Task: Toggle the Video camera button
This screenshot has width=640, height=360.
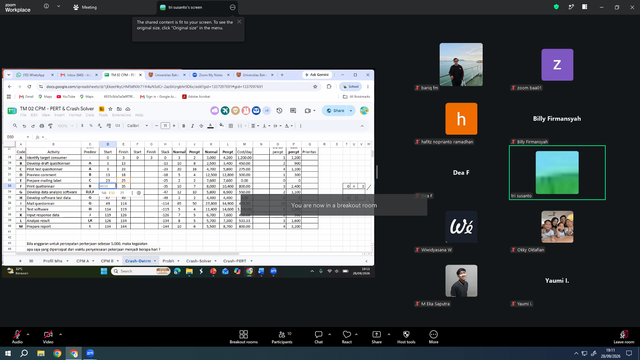Action: click(48, 337)
